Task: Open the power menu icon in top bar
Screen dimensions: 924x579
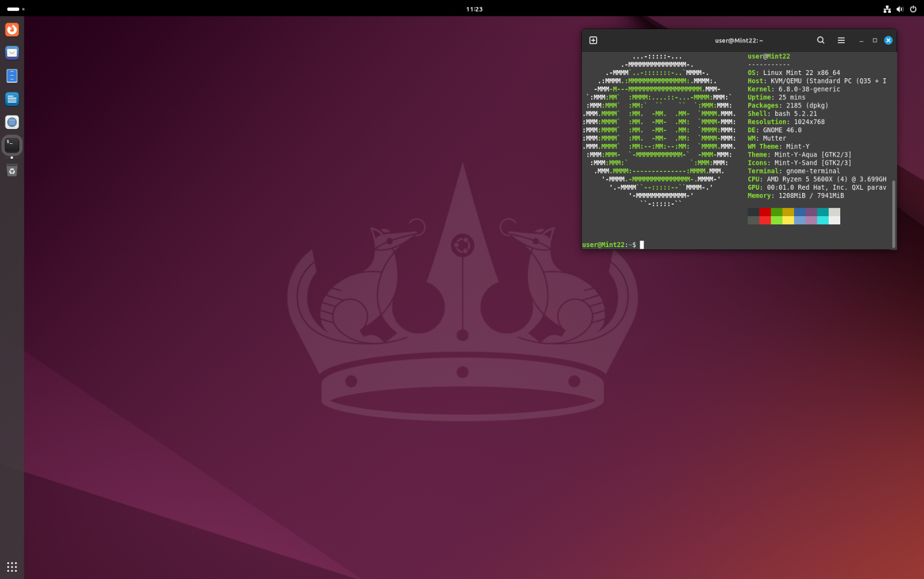Action: (913, 9)
